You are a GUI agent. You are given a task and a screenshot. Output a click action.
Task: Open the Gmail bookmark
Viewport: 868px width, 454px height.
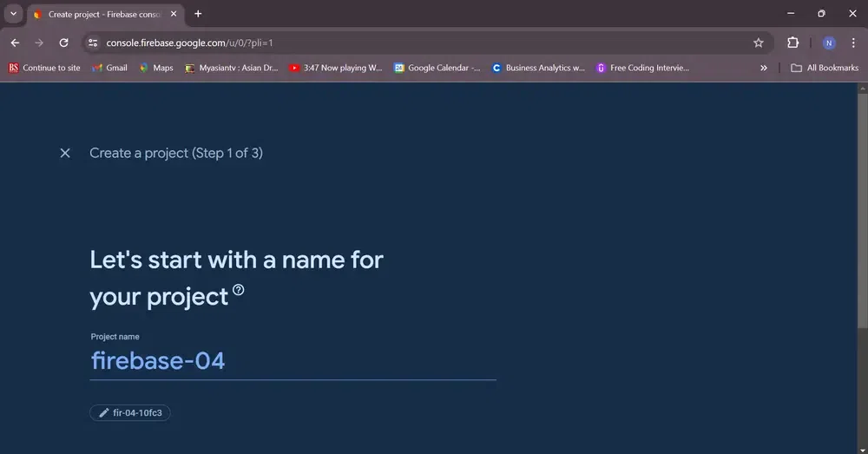point(109,68)
